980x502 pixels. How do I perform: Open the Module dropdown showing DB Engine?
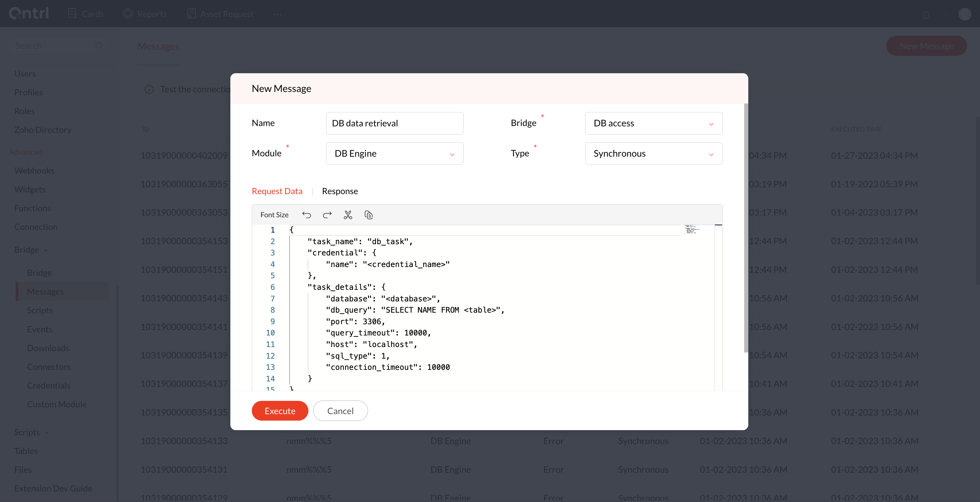click(395, 153)
